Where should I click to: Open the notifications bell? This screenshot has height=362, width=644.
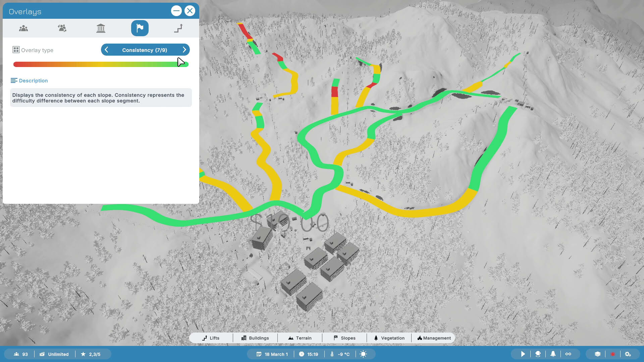(x=553, y=354)
